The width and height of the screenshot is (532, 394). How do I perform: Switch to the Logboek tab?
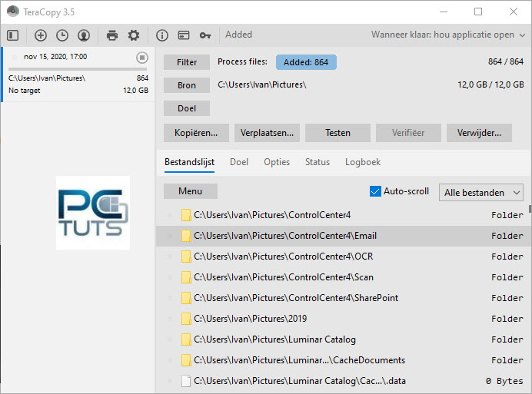[x=362, y=162]
